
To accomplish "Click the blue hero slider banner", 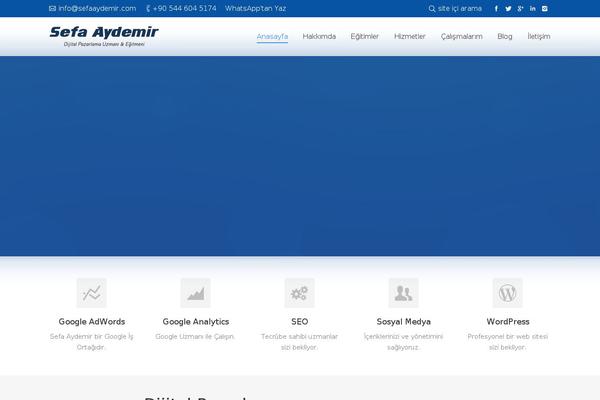I will point(300,156).
